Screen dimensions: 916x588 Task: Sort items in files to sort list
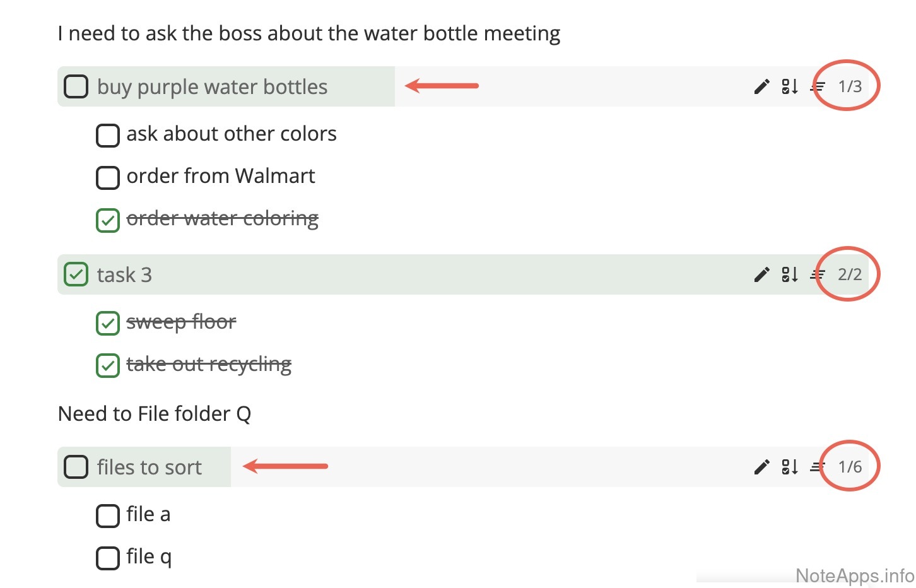tap(790, 467)
